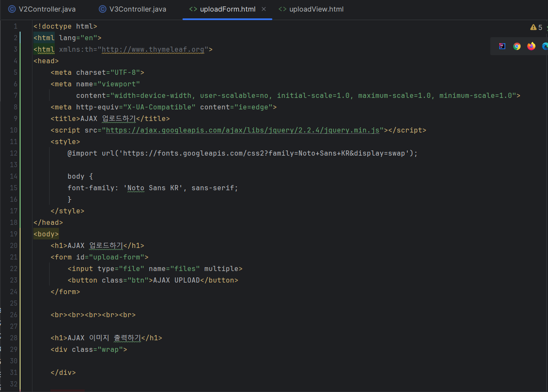548x392 pixels.
Task: Click the closing </head> tag
Action: coord(48,223)
